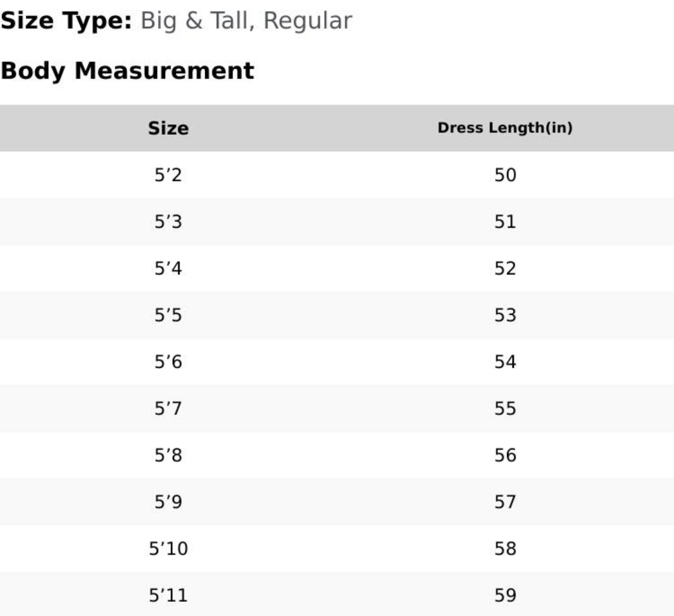674x616 pixels.
Task: Select size 5'5 in the table
Action: tap(168, 315)
